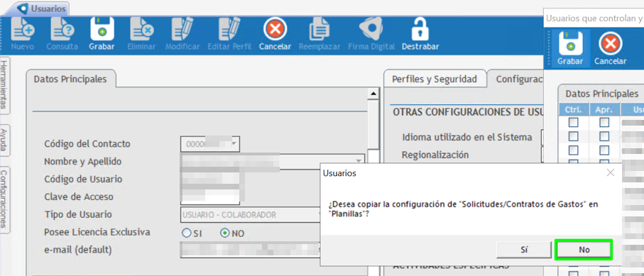The height and width of the screenshot is (276, 644).
Task: Open the Ayuda side tab
Action: [4, 140]
